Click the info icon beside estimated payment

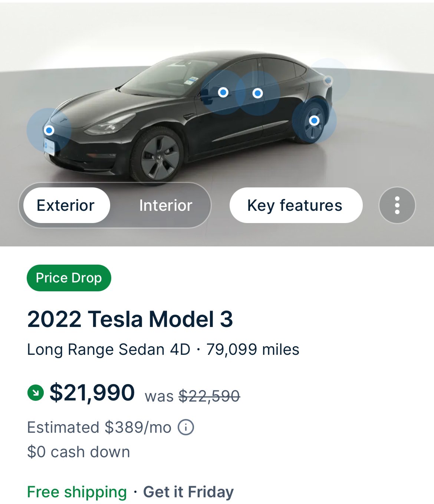point(186,427)
